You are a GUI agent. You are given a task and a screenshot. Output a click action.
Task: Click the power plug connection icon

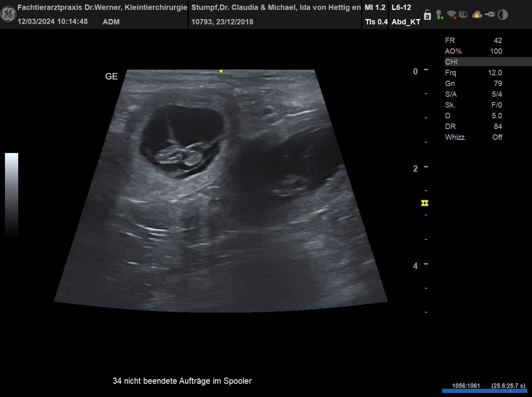click(x=490, y=15)
